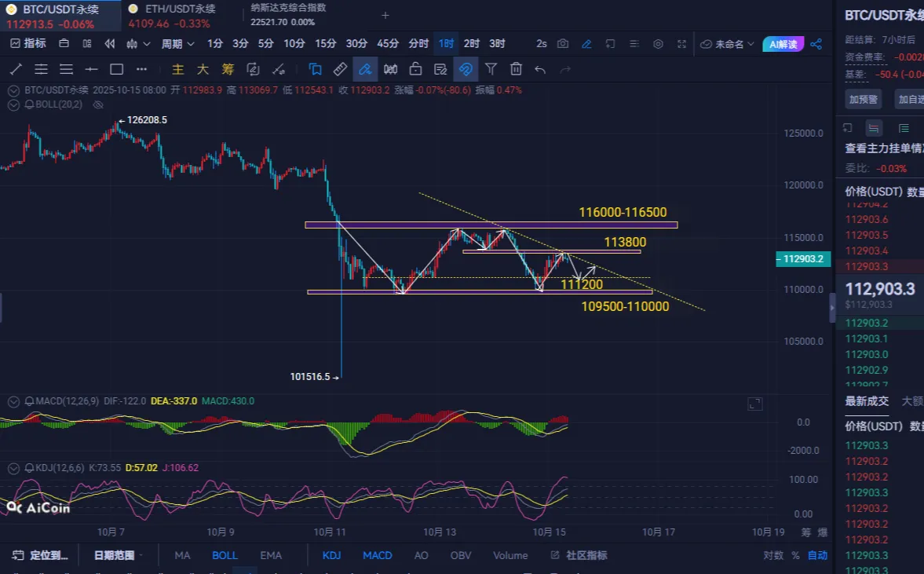Select the 30分 timeframe
The image size is (924, 574).
(x=356, y=44)
